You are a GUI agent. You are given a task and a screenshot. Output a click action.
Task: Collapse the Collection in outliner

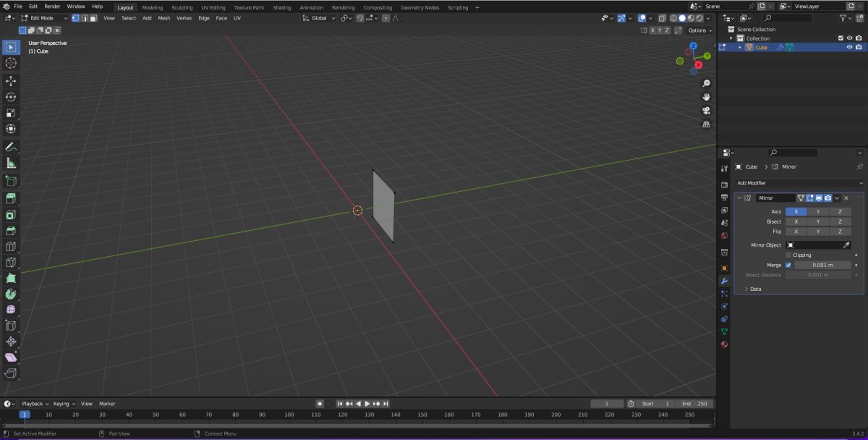click(x=731, y=38)
